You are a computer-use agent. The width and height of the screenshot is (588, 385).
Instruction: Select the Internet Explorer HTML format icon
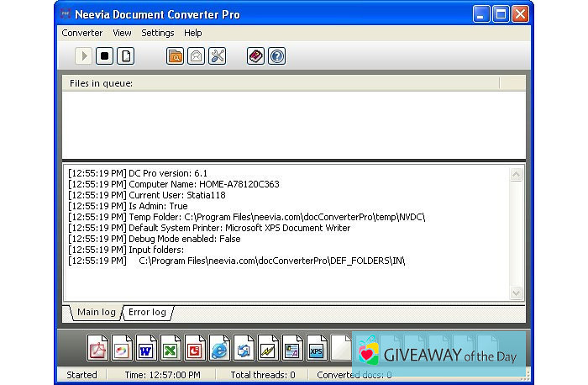click(x=219, y=348)
